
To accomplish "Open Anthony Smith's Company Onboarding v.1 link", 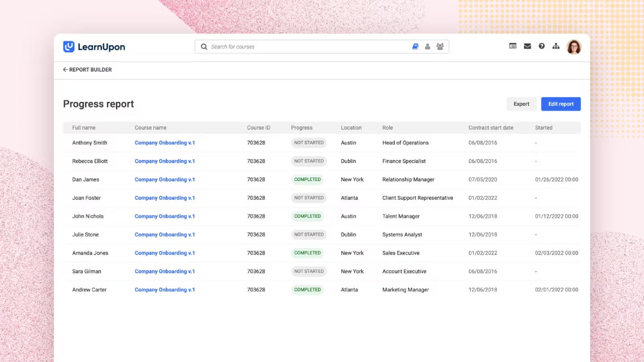I will 165,143.
